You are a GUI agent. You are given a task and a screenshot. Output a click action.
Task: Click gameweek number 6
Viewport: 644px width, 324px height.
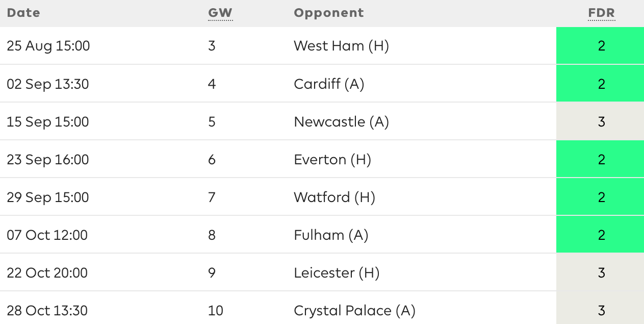tap(212, 159)
